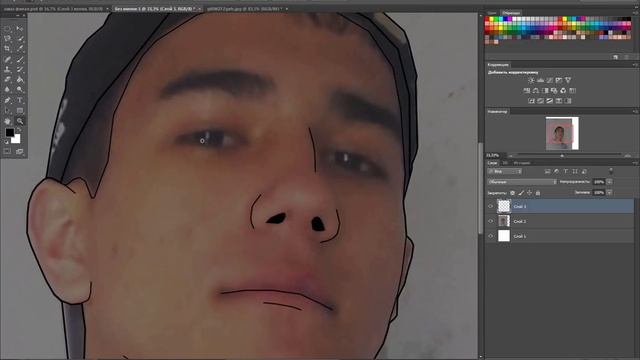Toggle lock layer position
This screenshot has height=360, width=640.
pyautogui.click(x=529, y=193)
